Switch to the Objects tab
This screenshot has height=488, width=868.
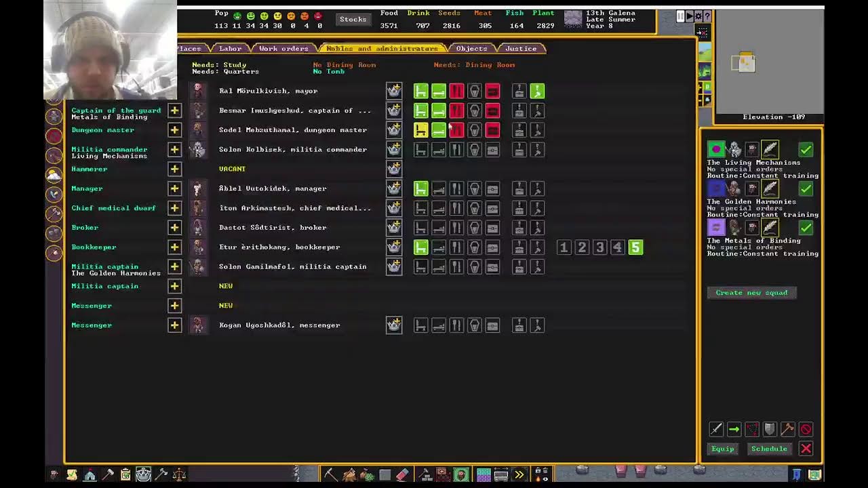pyautogui.click(x=471, y=48)
